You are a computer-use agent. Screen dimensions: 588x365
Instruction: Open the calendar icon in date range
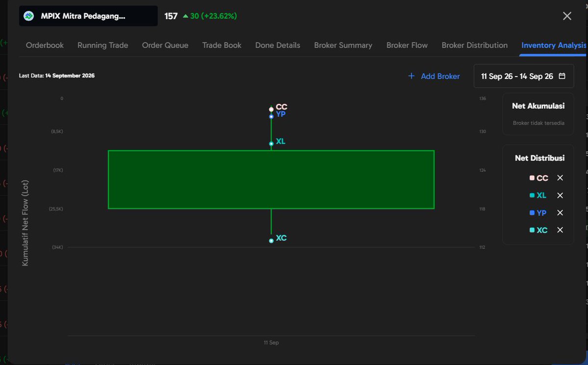coord(562,76)
